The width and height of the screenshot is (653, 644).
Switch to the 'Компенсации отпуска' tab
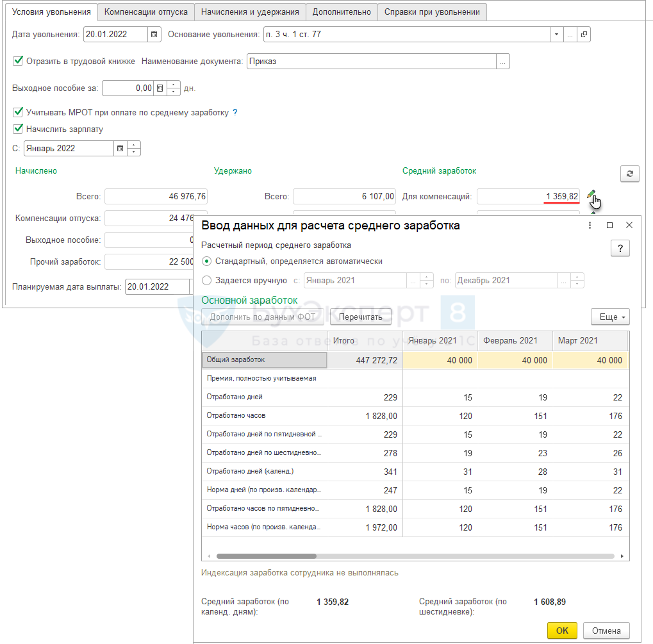(146, 12)
